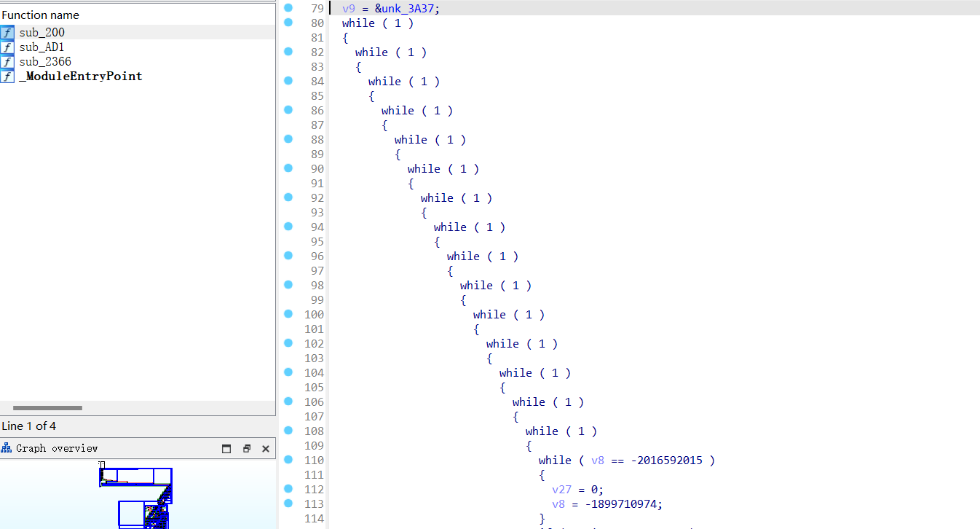Select the sub_2366 function entry
Image resolution: width=980 pixels, height=529 pixels.
[138, 61]
